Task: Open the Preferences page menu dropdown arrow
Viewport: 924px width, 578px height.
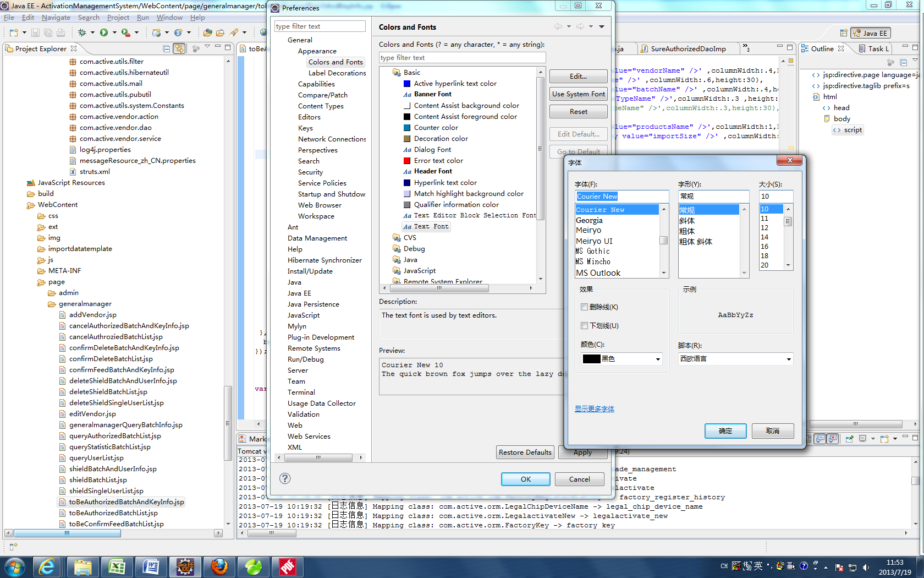Action: point(602,26)
